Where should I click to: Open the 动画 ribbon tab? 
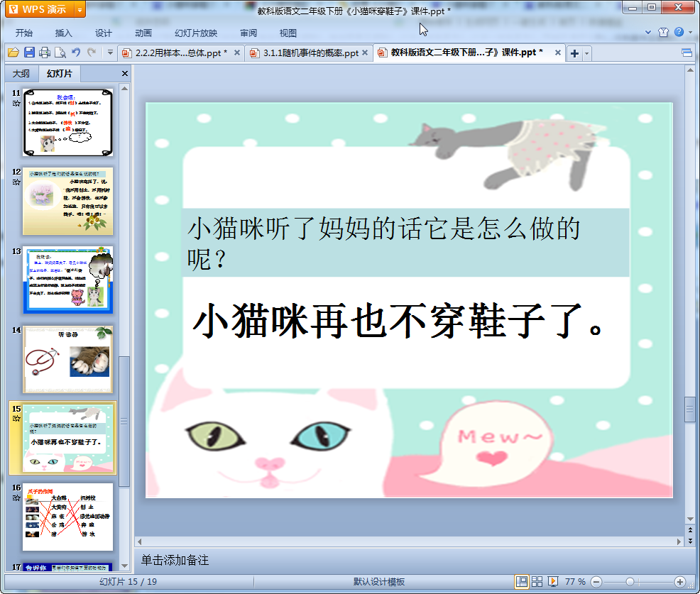pos(143,33)
